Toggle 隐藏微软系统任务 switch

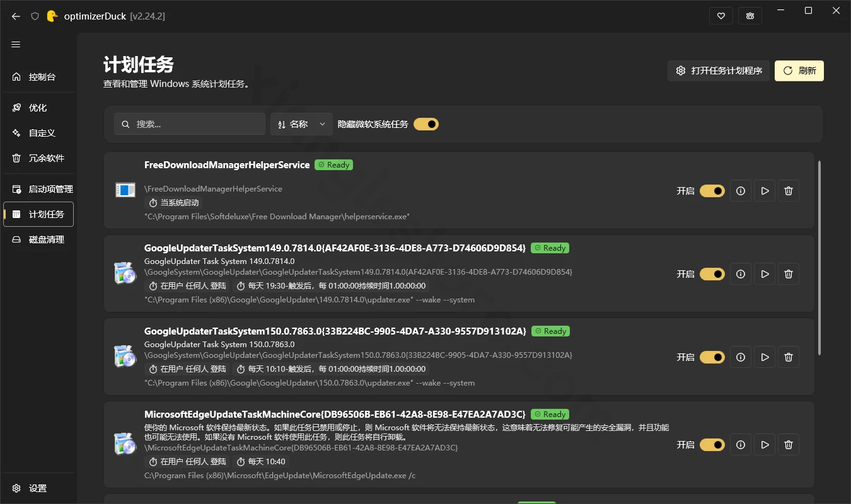pos(426,124)
